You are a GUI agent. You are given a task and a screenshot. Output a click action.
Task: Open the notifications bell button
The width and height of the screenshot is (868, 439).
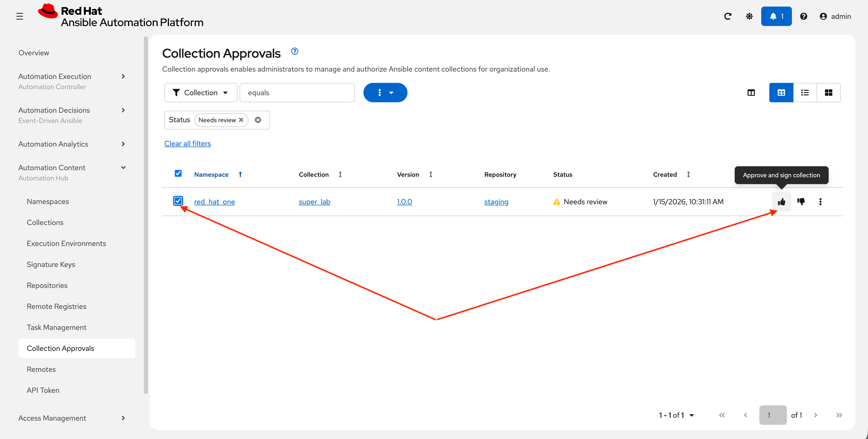[x=776, y=16]
